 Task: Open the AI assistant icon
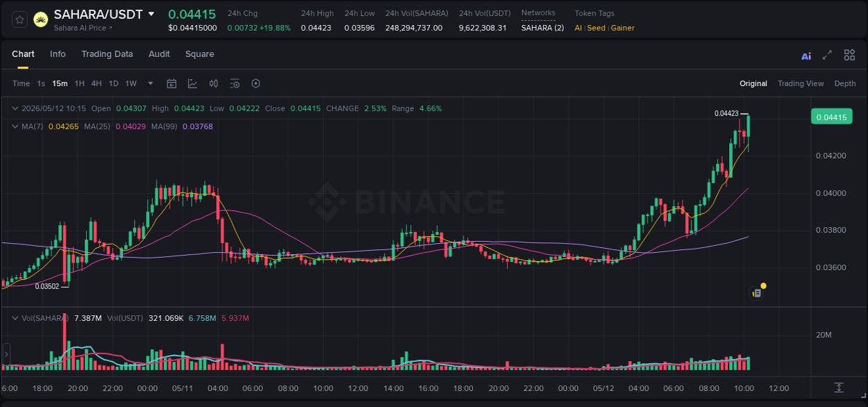[x=806, y=56]
